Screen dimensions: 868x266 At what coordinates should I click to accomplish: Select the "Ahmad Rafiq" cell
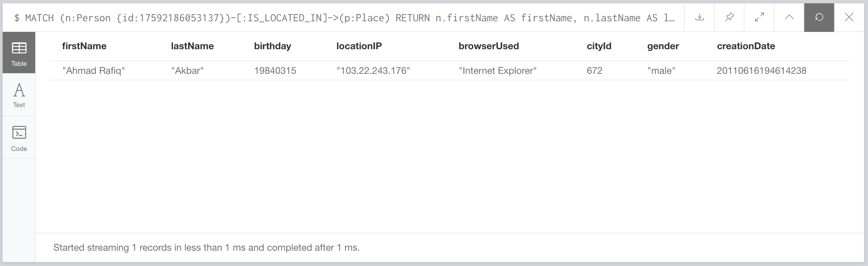coord(94,71)
